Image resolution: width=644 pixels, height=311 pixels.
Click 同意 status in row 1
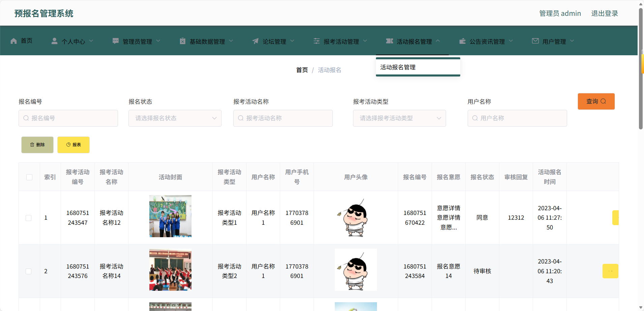[482, 218]
